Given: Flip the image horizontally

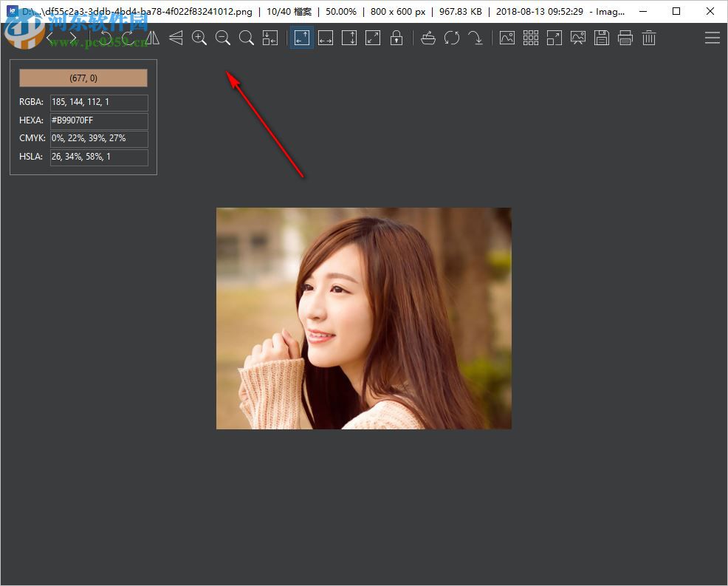Looking at the screenshot, I should (x=152, y=38).
